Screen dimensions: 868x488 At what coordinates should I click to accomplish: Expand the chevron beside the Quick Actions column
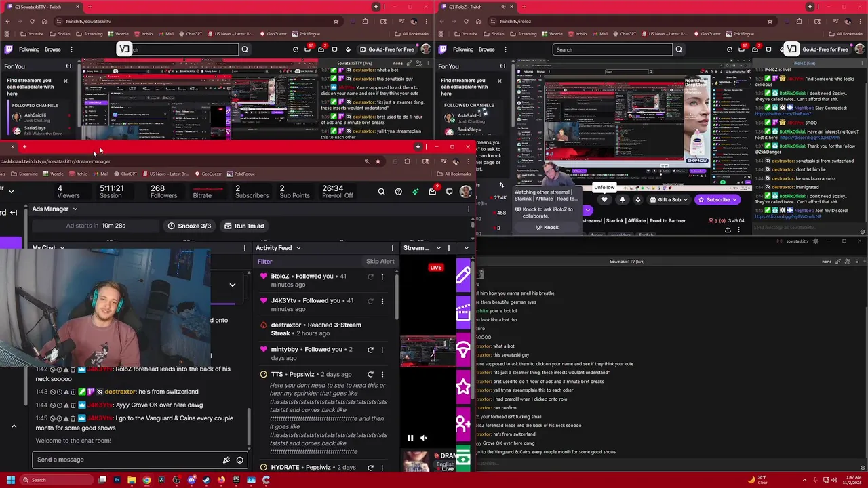[466, 248]
